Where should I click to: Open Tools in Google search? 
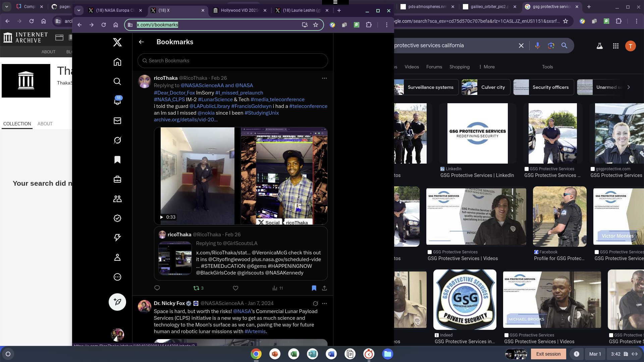click(x=547, y=67)
